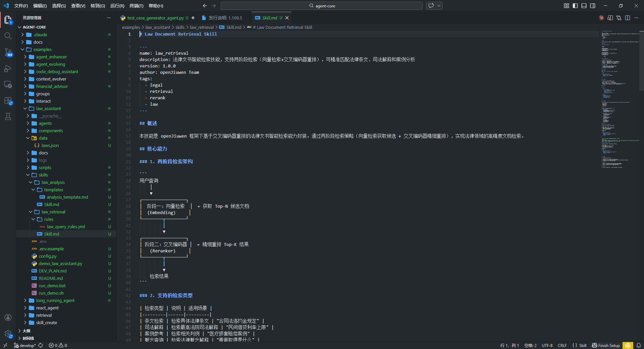Toggle the secondary side bar visibility
This screenshot has height=349, width=644.
(593, 6)
